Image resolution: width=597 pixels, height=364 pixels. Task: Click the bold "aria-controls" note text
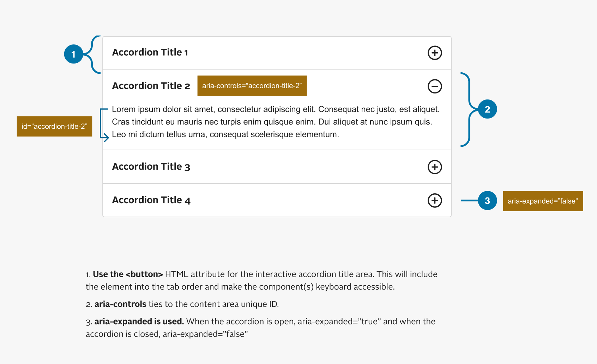[120, 304]
